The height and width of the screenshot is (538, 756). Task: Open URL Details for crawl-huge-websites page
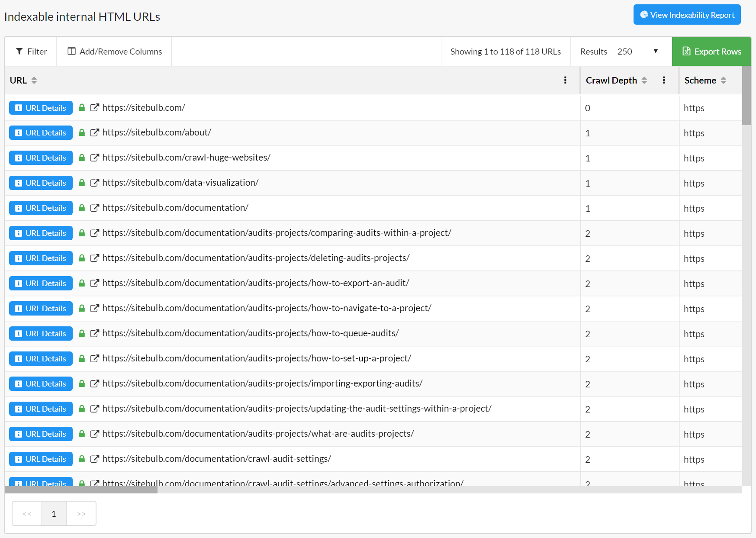point(41,158)
